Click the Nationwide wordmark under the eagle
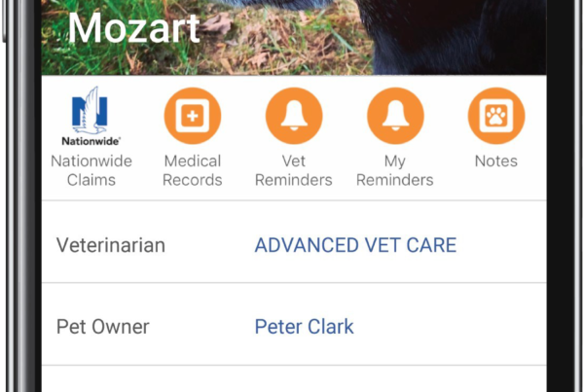584x392 pixels. click(91, 141)
